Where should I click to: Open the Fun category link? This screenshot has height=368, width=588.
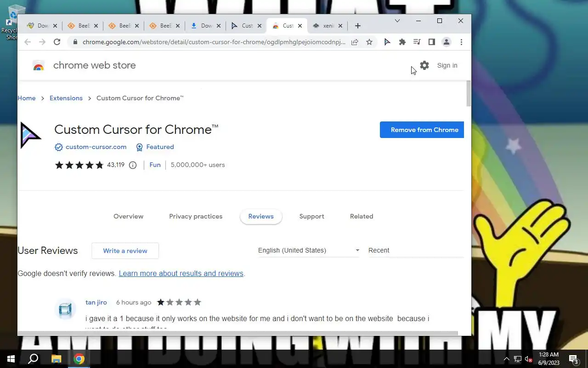pos(155,165)
